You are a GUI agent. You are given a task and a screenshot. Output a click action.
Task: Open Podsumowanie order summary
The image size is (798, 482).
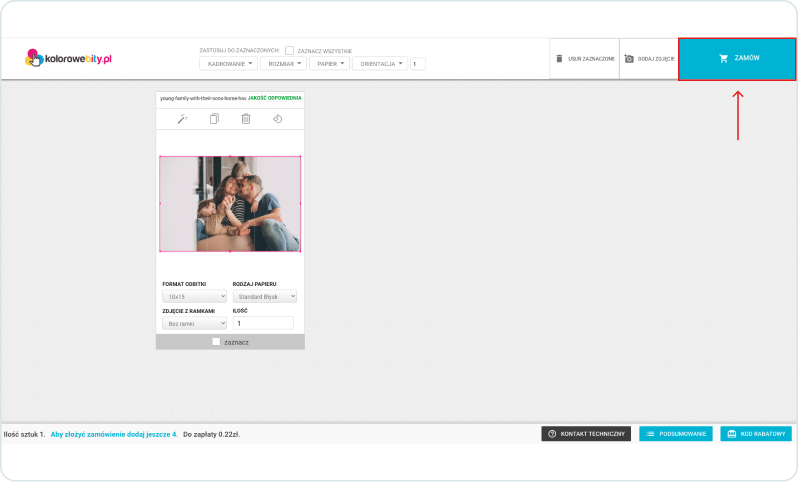click(x=675, y=434)
